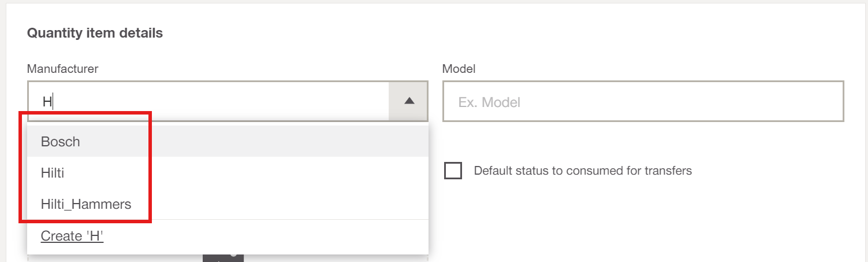The height and width of the screenshot is (262, 868).
Task: Focus the Model text field
Action: pos(643,101)
